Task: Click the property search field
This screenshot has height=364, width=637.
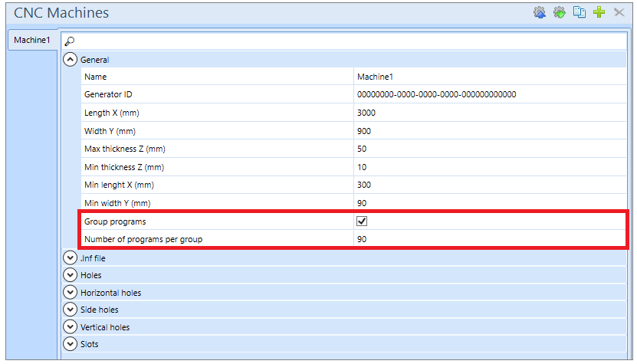Action: (x=343, y=41)
